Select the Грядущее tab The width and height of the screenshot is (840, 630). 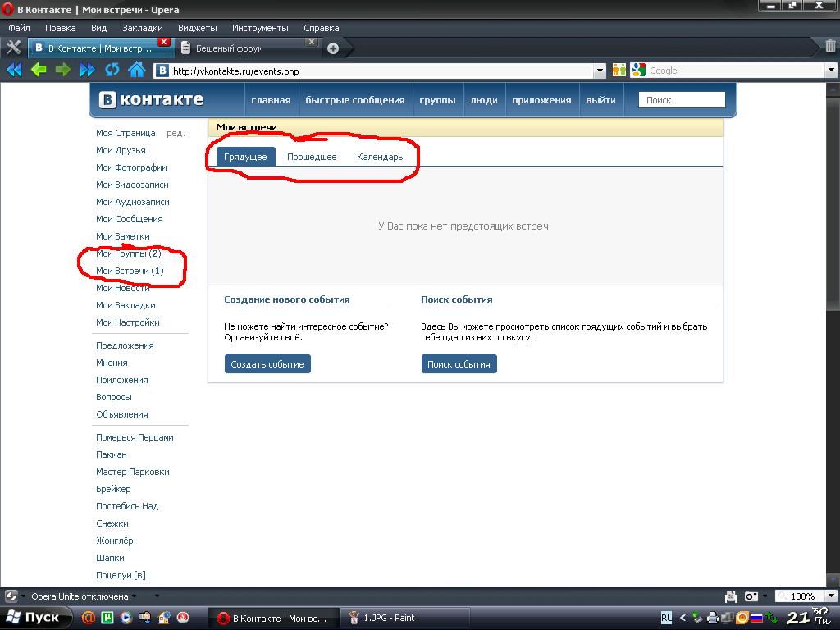pos(245,157)
